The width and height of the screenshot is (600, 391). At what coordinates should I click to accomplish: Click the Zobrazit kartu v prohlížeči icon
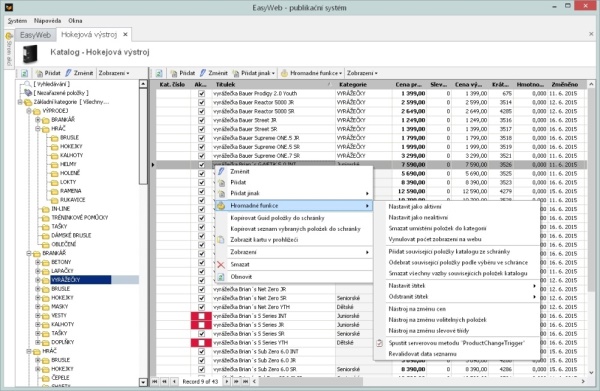[221, 240]
